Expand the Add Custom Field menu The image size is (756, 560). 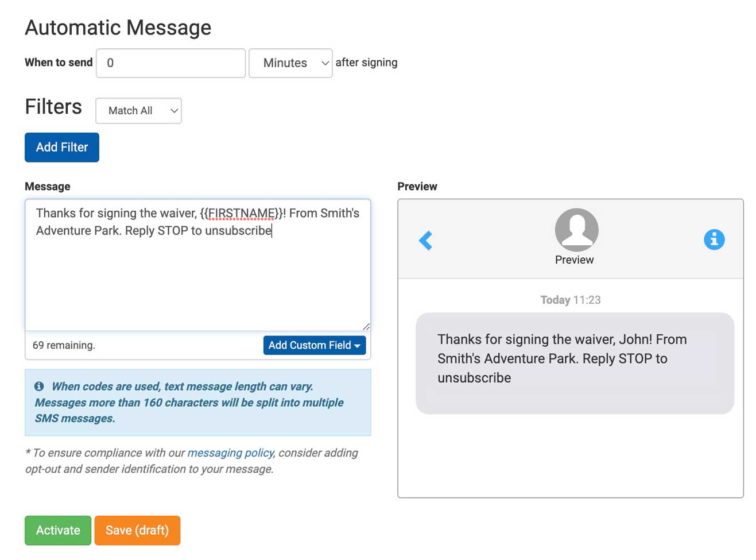315,345
